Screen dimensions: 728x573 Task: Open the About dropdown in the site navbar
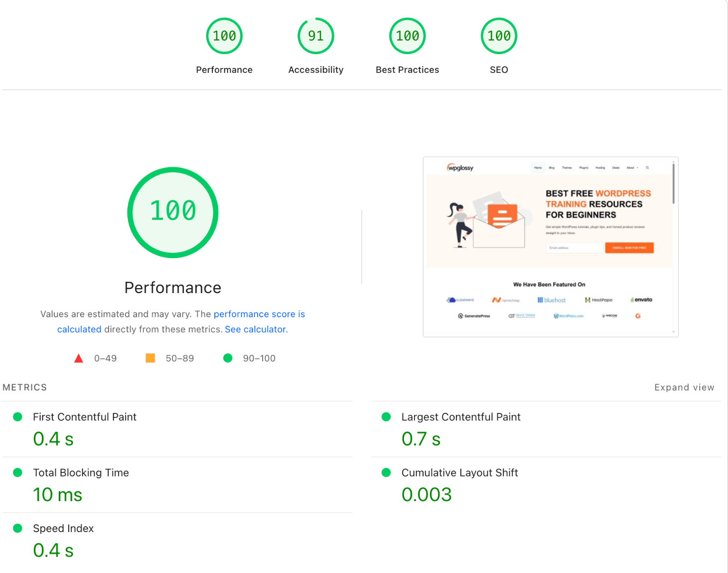coord(630,167)
